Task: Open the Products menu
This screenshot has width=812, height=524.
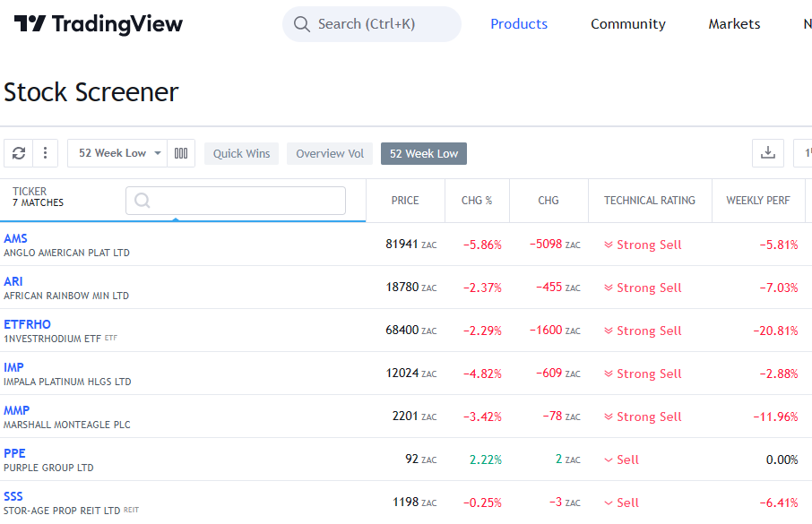Action: pyautogui.click(x=519, y=24)
